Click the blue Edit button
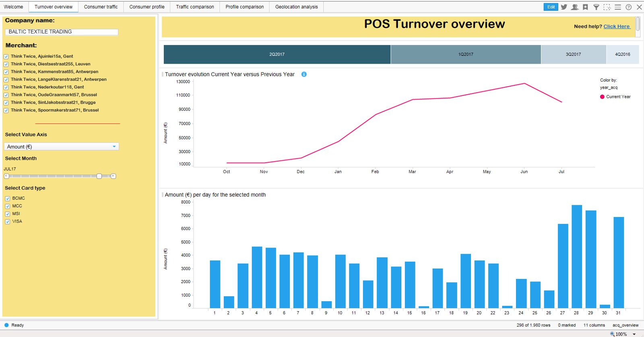The image size is (644, 337). [551, 7]
